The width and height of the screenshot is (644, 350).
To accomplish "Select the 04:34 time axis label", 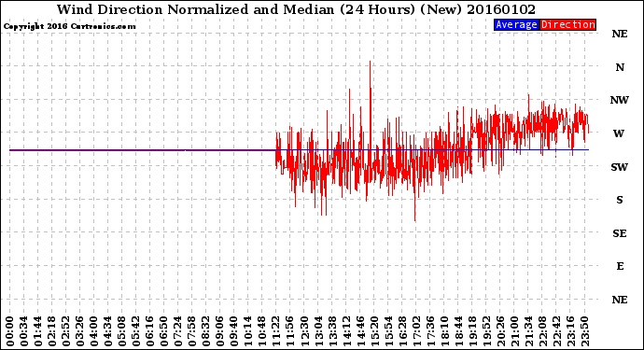I will pos(107,331).
